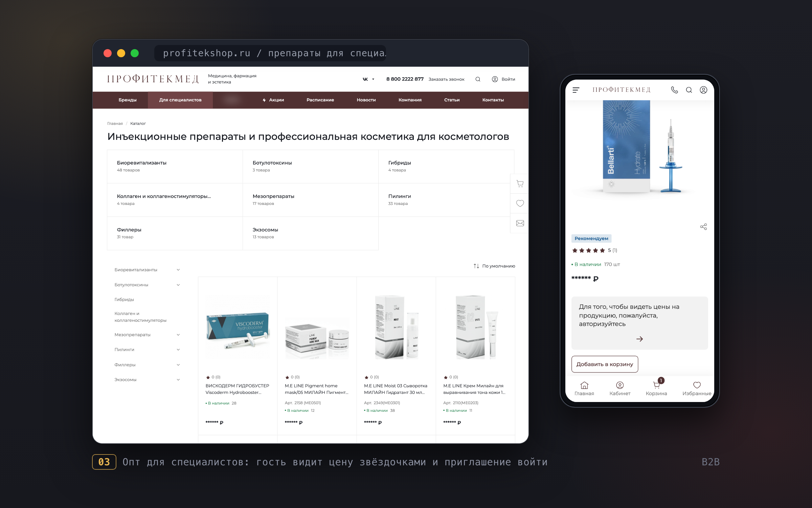Click the Viscoderm Hydrobooster product image
This screenshot has width=812, height=508.
pos(238,328)
